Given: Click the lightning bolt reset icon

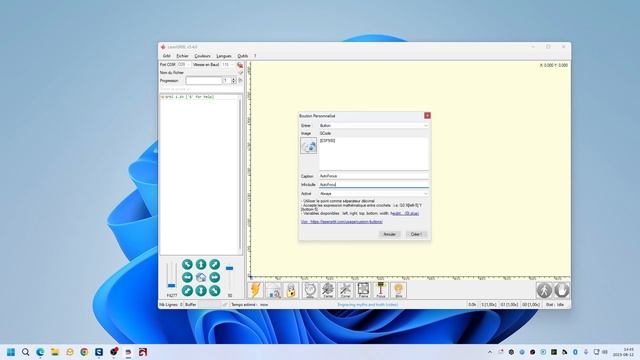Looking at the screenshot, I should click(256, 290).
